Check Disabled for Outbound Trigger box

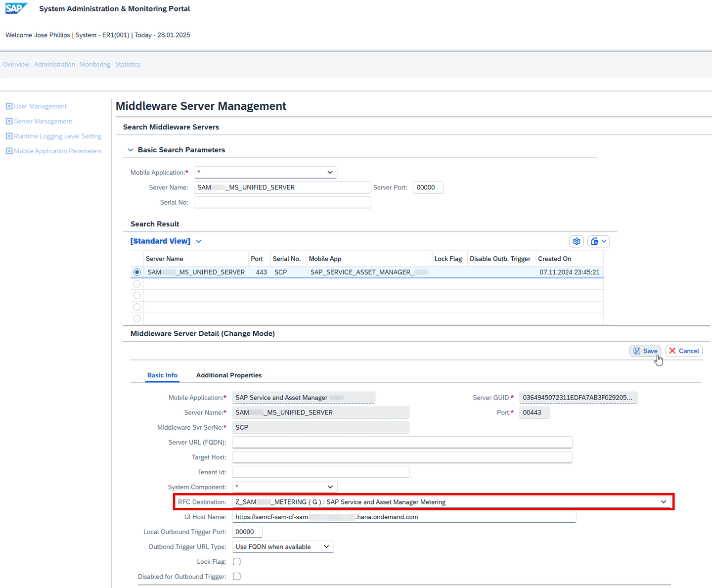click(x=237, y=577)
